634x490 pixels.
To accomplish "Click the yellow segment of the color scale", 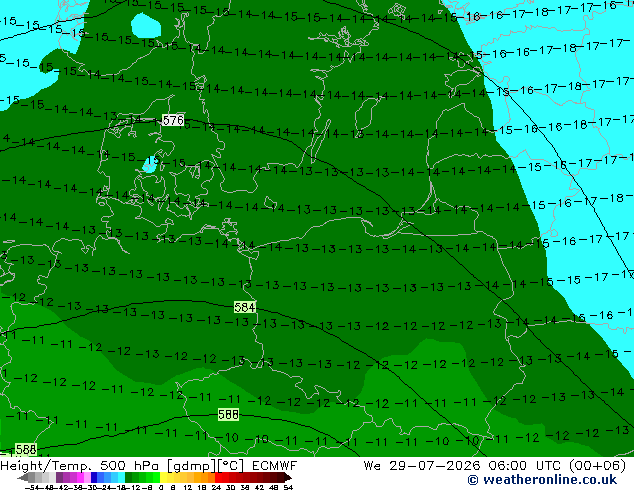I will (x=163, y=477).
